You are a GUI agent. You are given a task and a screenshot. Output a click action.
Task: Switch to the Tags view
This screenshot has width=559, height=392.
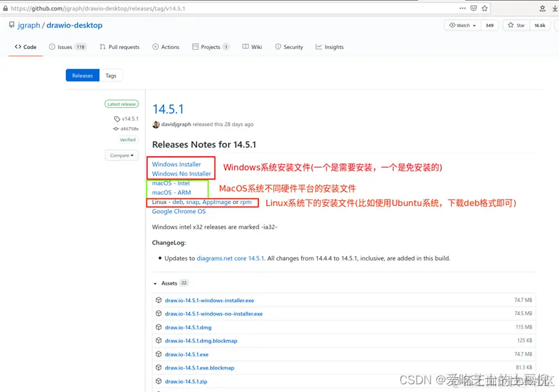111,76
